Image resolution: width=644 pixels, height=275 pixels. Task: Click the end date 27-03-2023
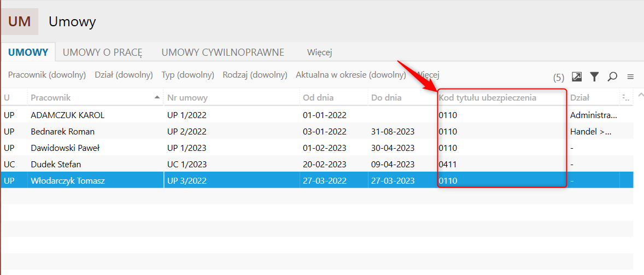(x=393, y=180)
